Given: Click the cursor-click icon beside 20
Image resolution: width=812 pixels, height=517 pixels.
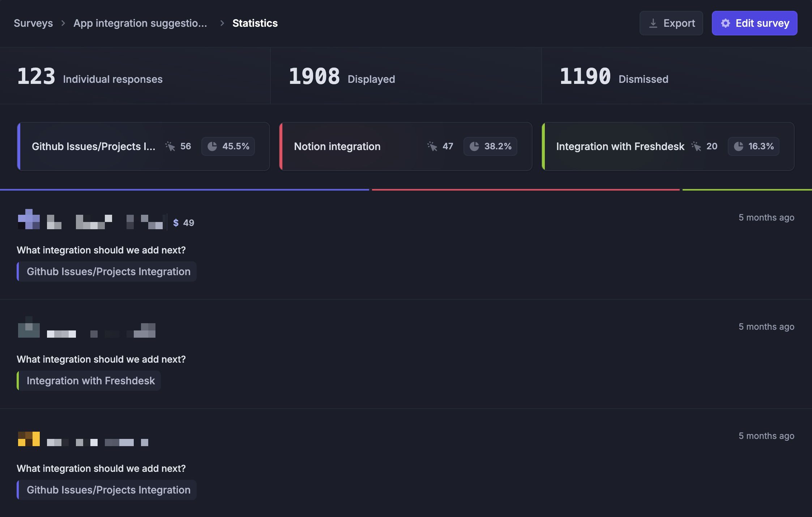Looking at the screenshot, I should [x=696, y=146].
